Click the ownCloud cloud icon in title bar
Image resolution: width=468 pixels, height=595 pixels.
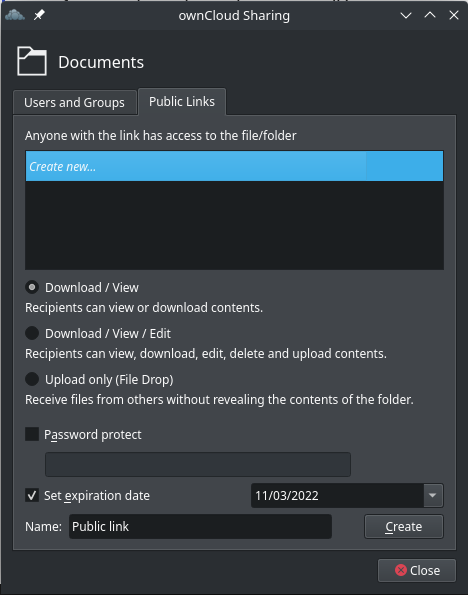point(15,15)
